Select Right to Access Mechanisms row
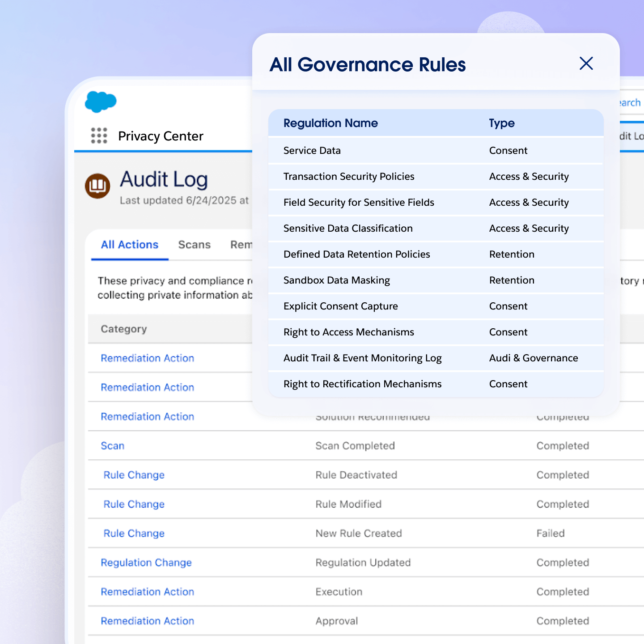 click(436, 332)
